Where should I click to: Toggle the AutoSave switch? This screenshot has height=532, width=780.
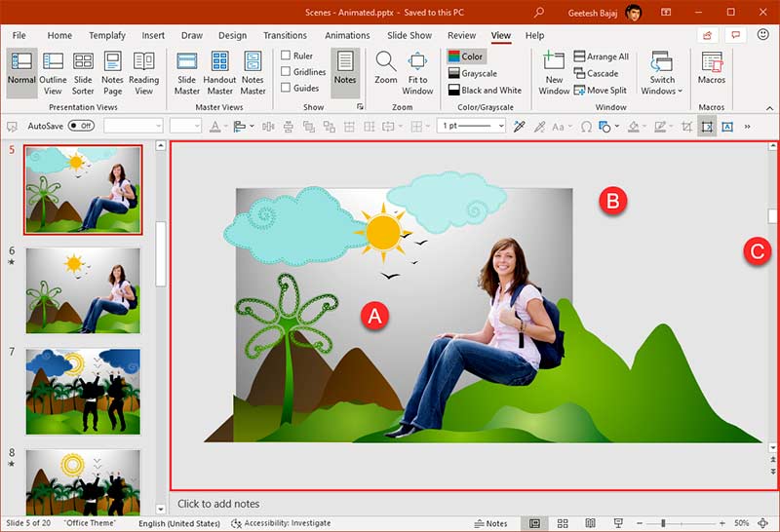pos(81,126)
